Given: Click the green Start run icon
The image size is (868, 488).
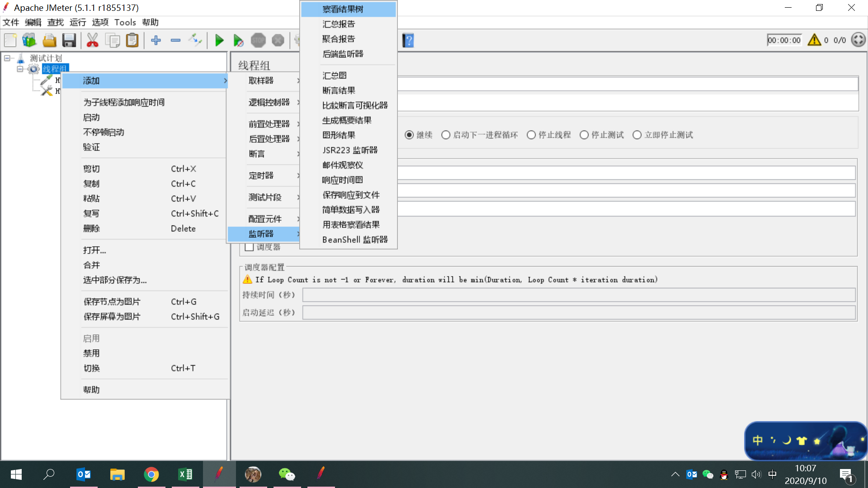Looking at the screenshot, I should (219, 41).
